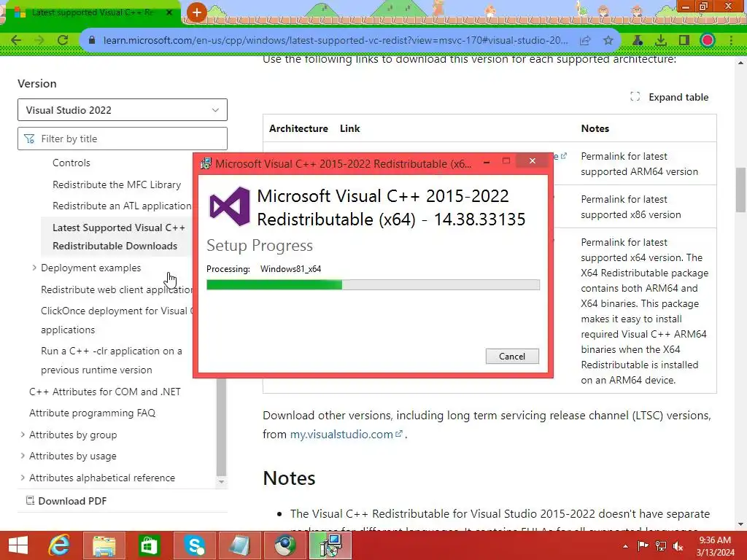Click the network tray icon
This screenshot has width=747, height=560.
(x=661, y=546)
